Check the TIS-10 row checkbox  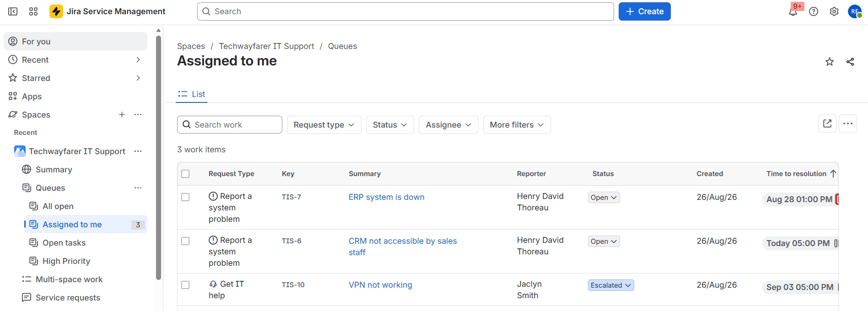(185, 285)
